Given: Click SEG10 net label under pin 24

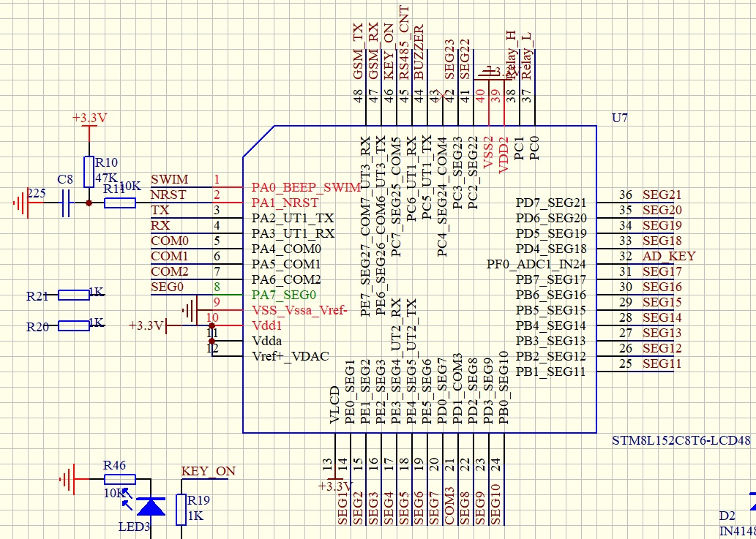Looking at the screenshot, I should coord(495,505).
